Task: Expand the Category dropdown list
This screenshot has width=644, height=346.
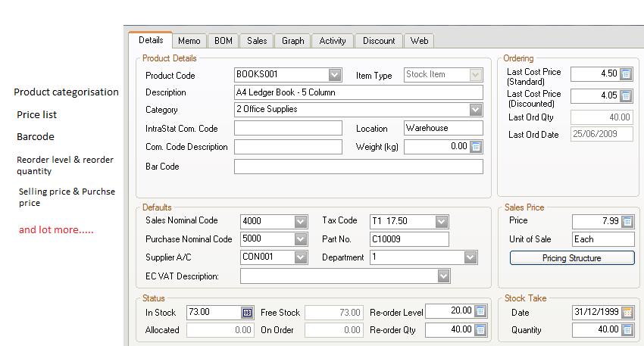Action: coord(476,110)
